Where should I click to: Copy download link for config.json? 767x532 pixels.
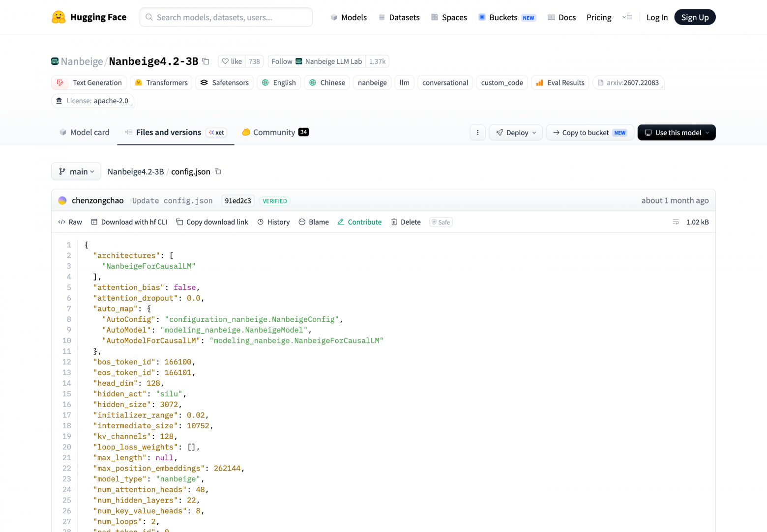(x=212, y=222)
